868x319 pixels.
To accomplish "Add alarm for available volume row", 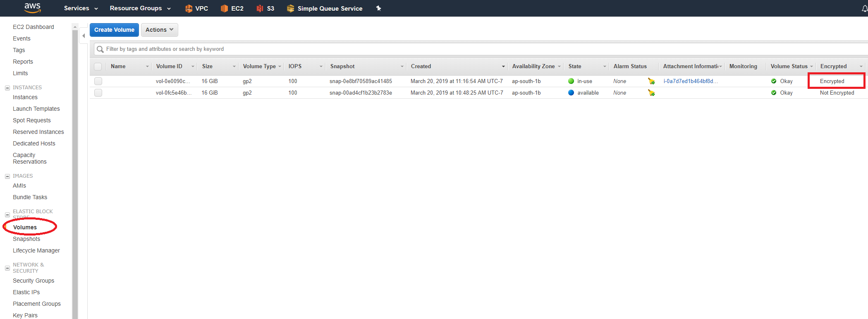I will [651, 93].
